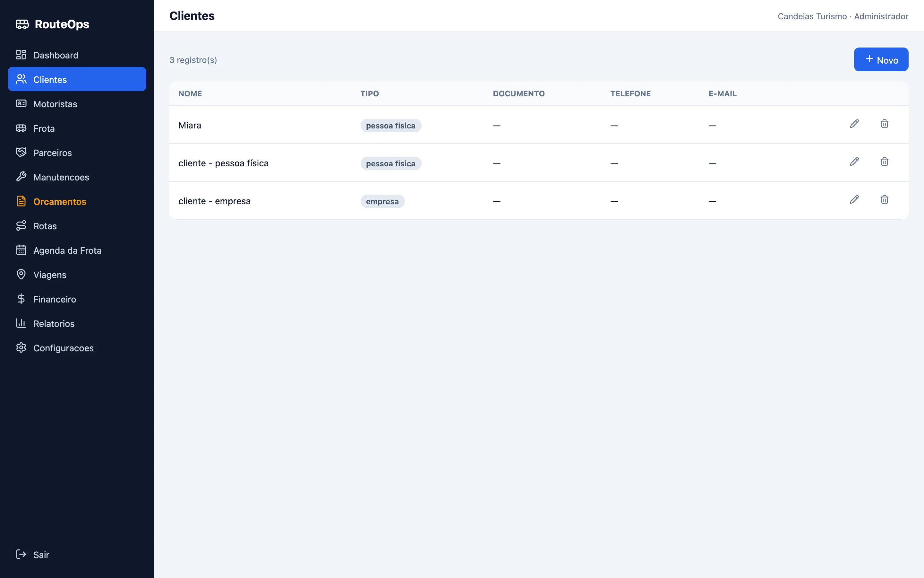Click the E-MAIL column header
The image size is (924, 578).
[x=723, y=94]
